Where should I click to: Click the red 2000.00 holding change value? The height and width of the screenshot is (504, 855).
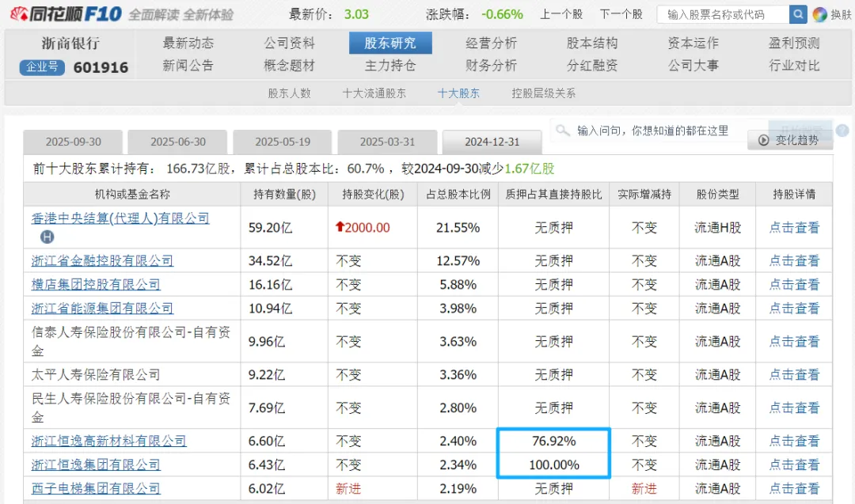pos(363,228)
